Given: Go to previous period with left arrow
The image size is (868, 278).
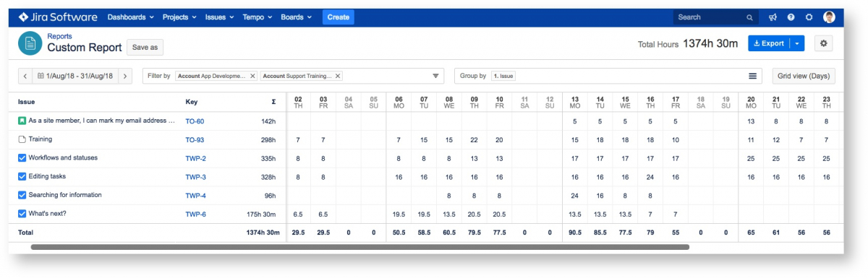Looking at the screenshot, I should [25, 76].
